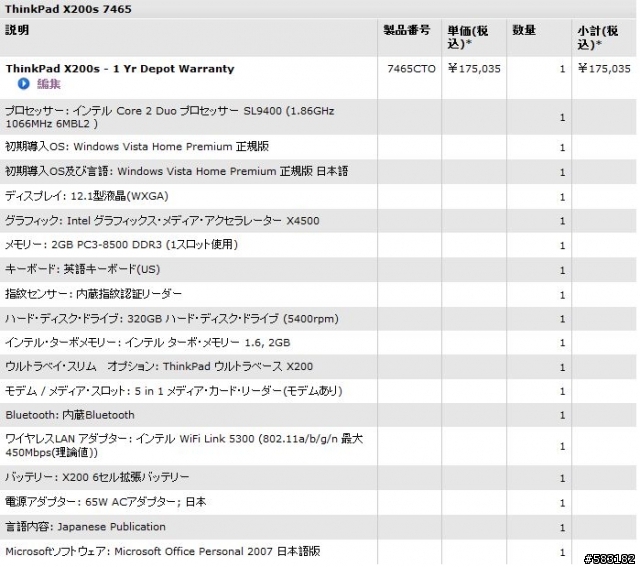
Task: Click the heading ThinkPad X200s 7465
Action: tap(68, 9)
